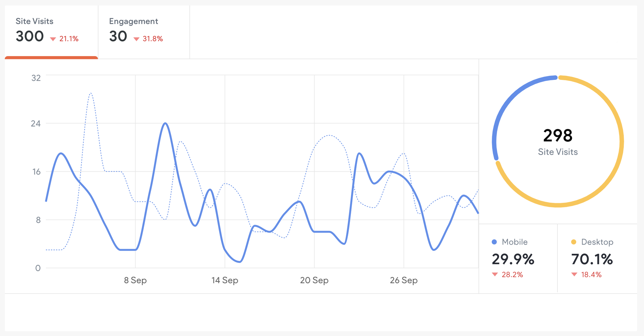644x336 pixels.
Task: Click the 298 Site Visits donut center
Action: (x=558, y=142)
